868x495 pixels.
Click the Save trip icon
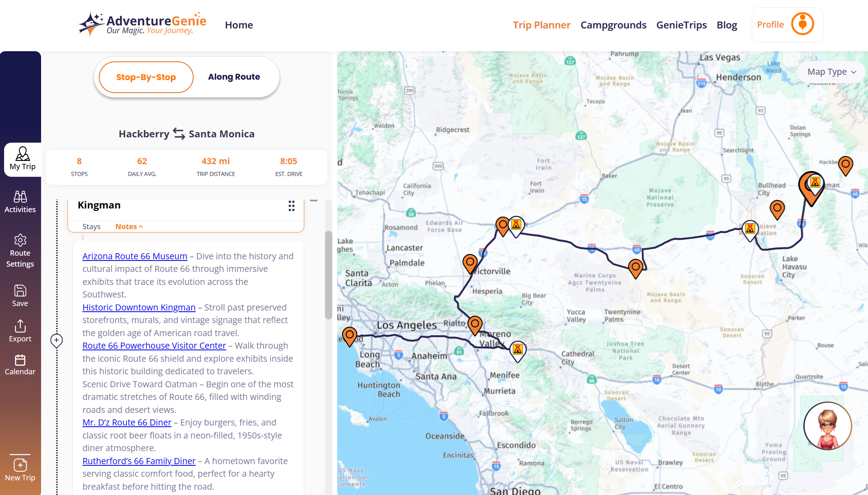click(x=20, y=295)
